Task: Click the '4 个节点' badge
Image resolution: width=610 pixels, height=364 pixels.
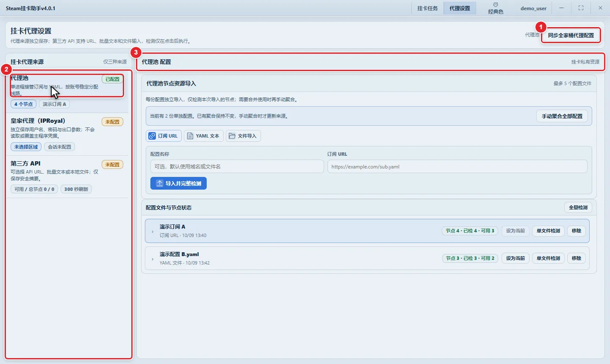Action: point(23,104)
